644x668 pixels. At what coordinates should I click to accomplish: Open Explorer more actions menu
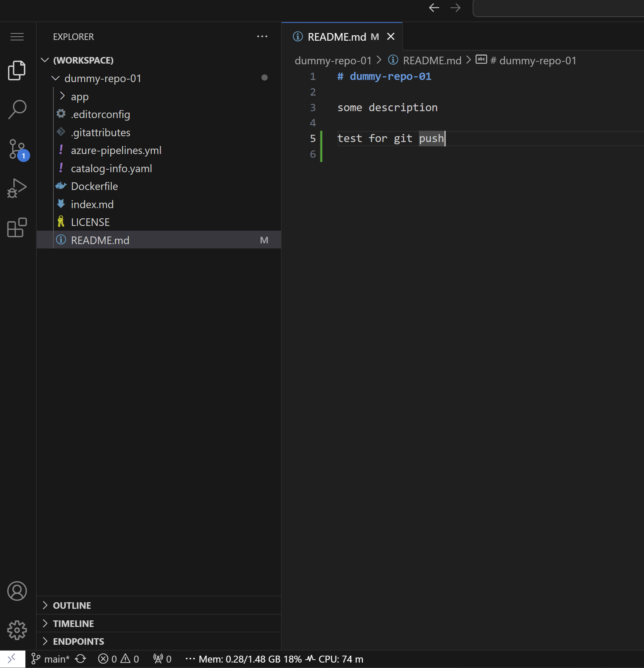point(262,37)
